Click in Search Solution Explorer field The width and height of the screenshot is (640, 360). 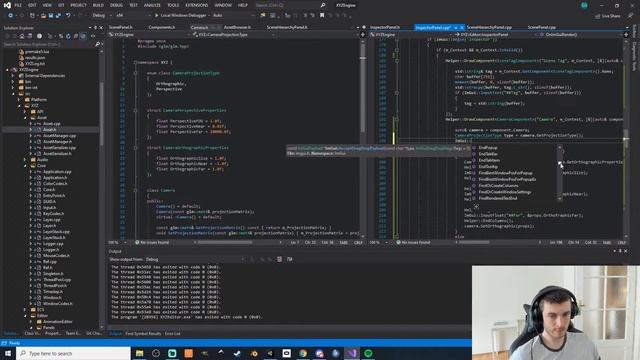point(49,44)
